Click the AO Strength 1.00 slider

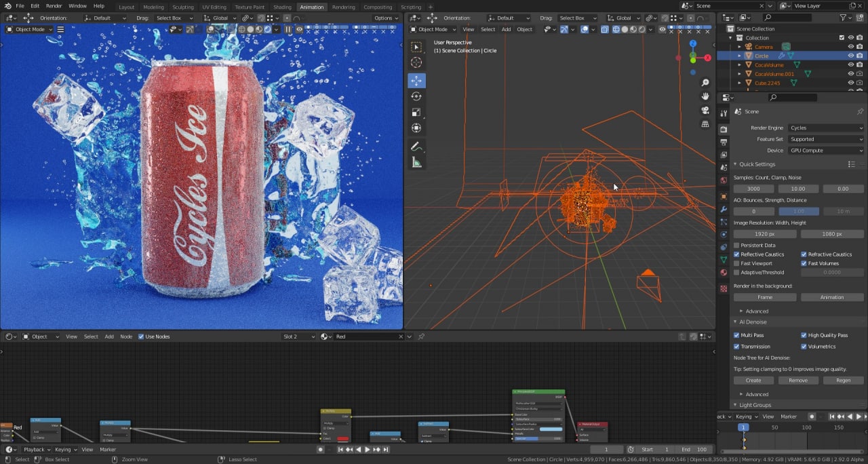click(799, 211)
